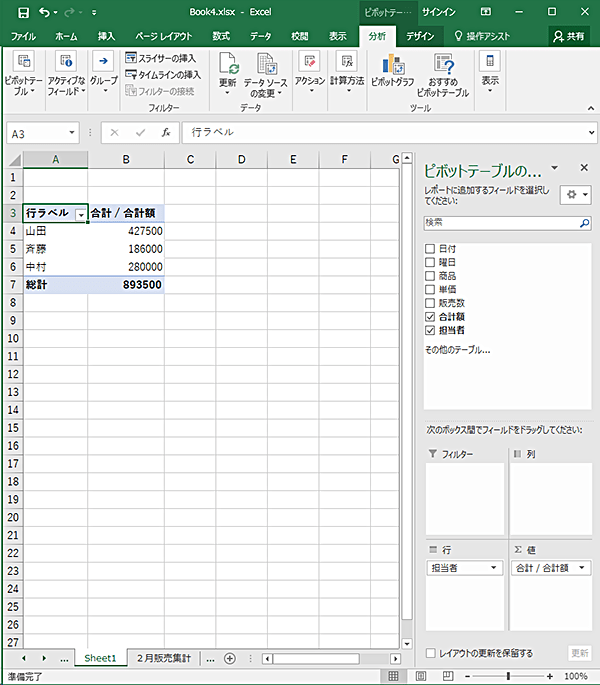Uncheck the 合計額 field checkbox
600x685 pixels.
pyautogui.click(x=430, y=317)
